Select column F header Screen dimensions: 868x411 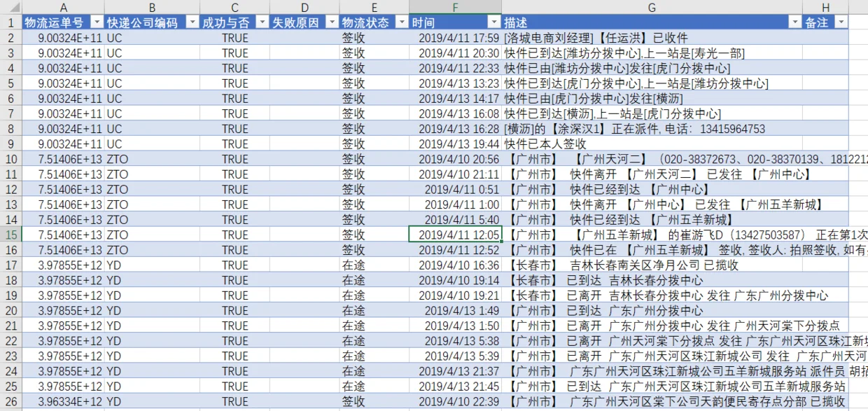(x=456, y=7)
